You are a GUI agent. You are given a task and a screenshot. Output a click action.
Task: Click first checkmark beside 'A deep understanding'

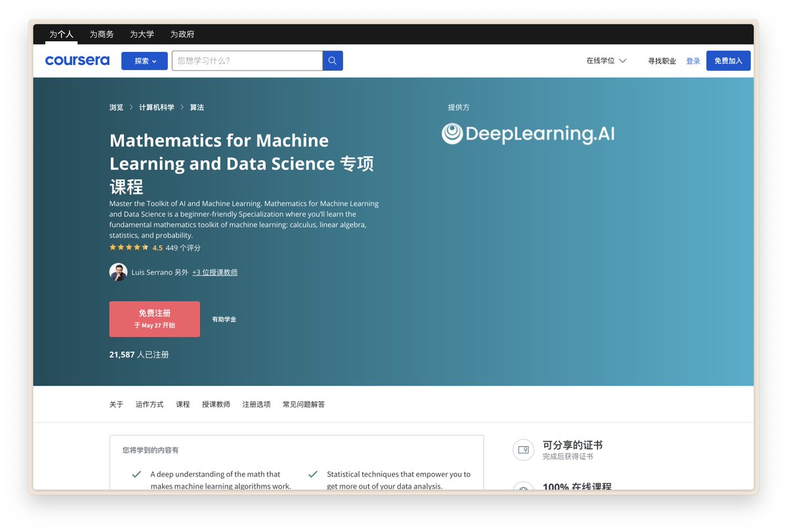pyautogui.click(x=136, y=474)
